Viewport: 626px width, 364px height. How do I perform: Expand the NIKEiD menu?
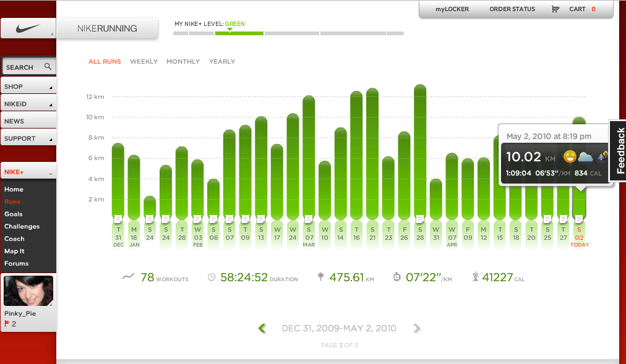28,104
